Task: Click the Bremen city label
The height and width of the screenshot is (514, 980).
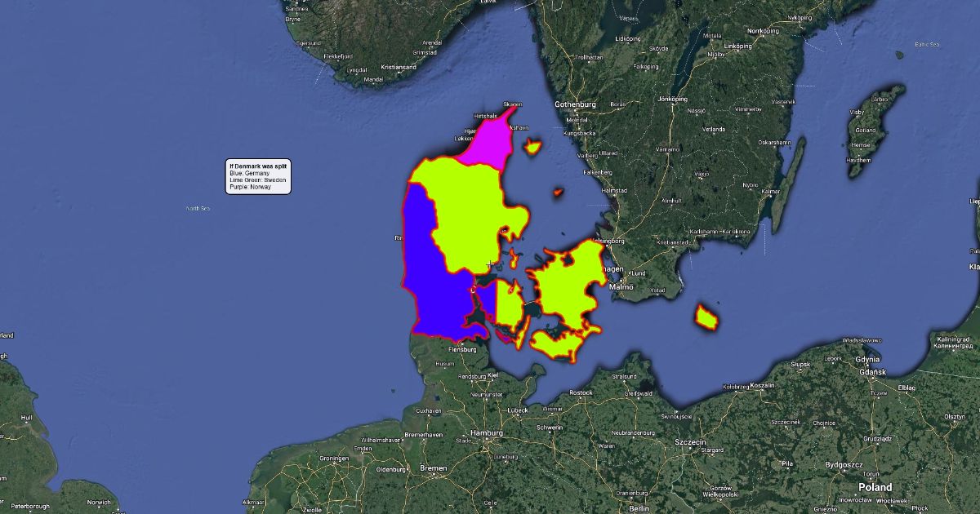Action: pos(432,468)
